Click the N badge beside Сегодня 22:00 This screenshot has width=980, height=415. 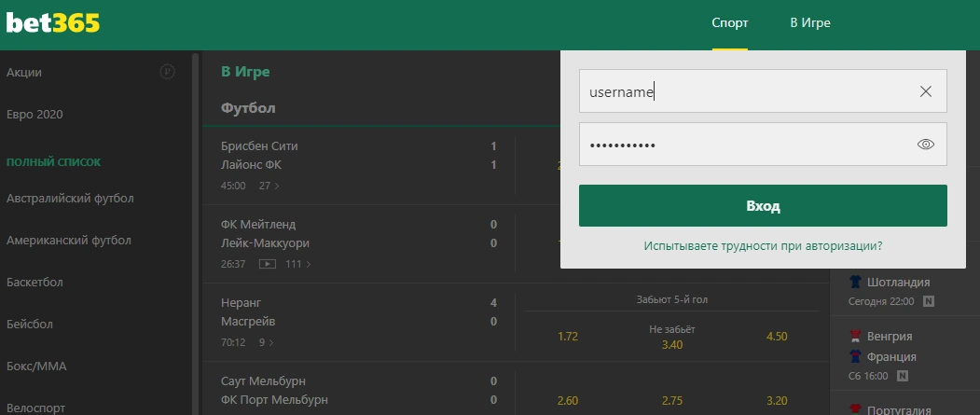(x=929, y=301)
